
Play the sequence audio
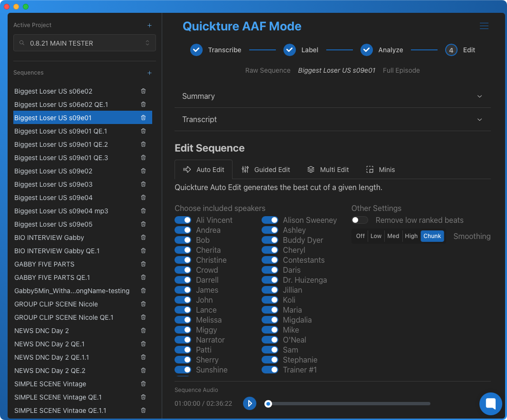tap(250, 403)
